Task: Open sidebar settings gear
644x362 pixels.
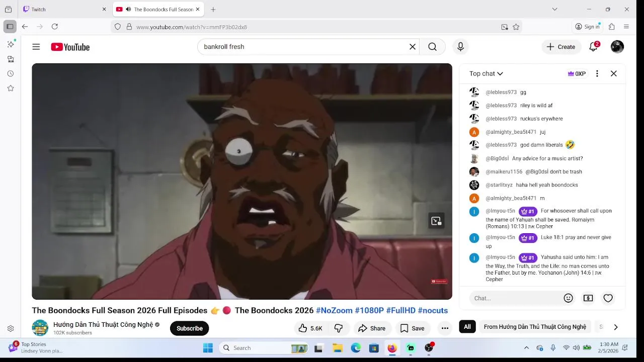Action: pyautogui.click(x=11, y=329)
